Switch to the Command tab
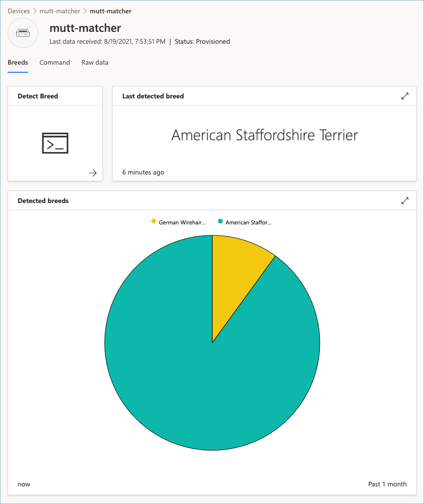 55,62
